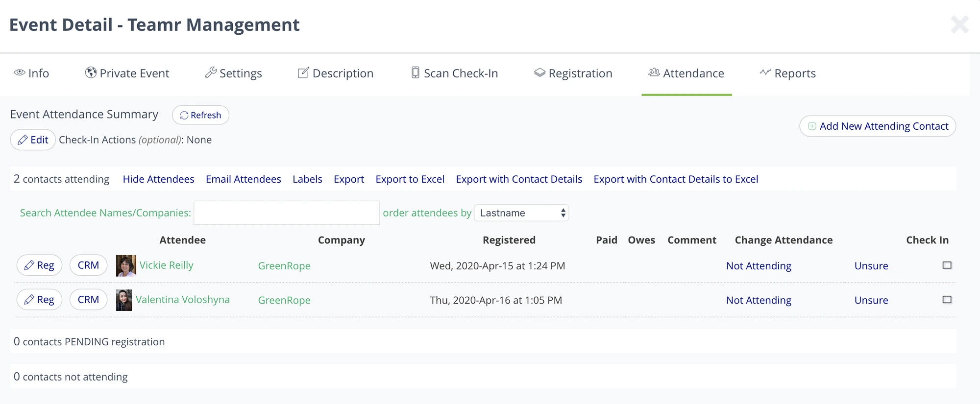This screenshot has height=404, width=980.
Task: Click the Change Attendance column header
Action: tap(784, 240)
